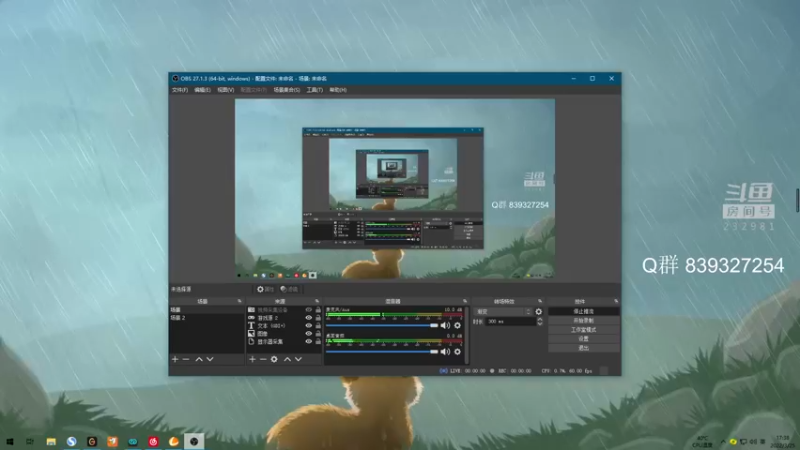
Task: Toggle visibility of image source
Action: 309,334
